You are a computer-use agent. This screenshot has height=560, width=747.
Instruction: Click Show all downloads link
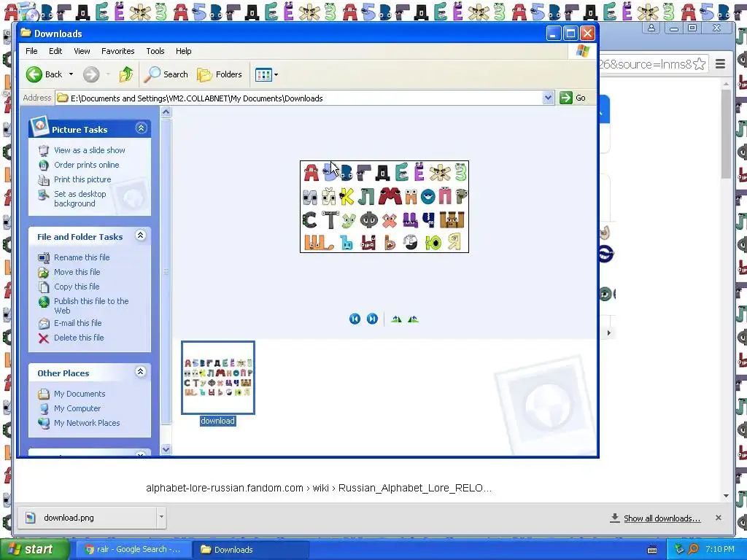[662, 518]
